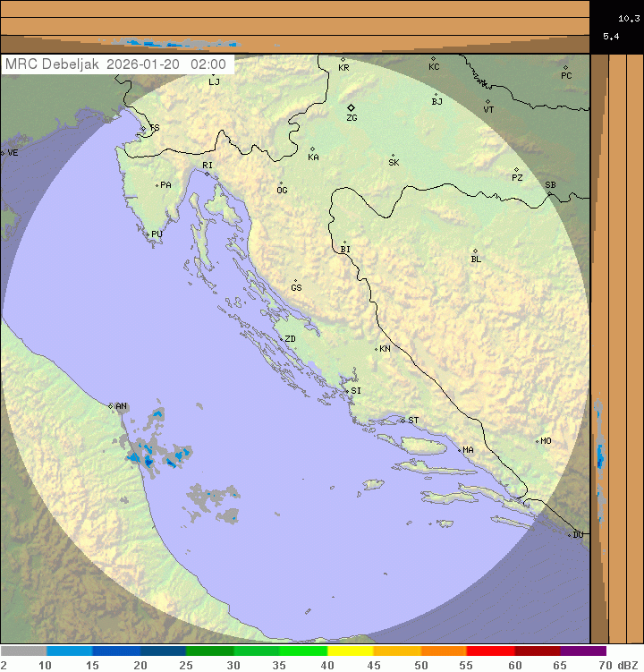Click the LJ Ljubljana marker

[x=213, y=76]
